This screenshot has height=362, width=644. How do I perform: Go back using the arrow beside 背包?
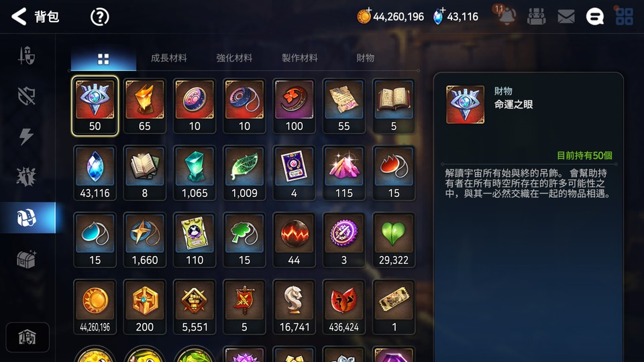pyautogui.click(x=19, y=17)
